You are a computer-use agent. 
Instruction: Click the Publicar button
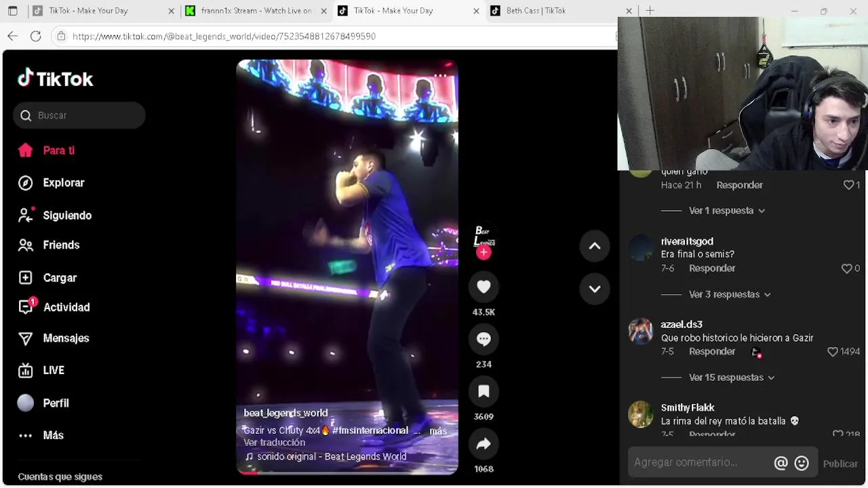[x=840, y=464]
